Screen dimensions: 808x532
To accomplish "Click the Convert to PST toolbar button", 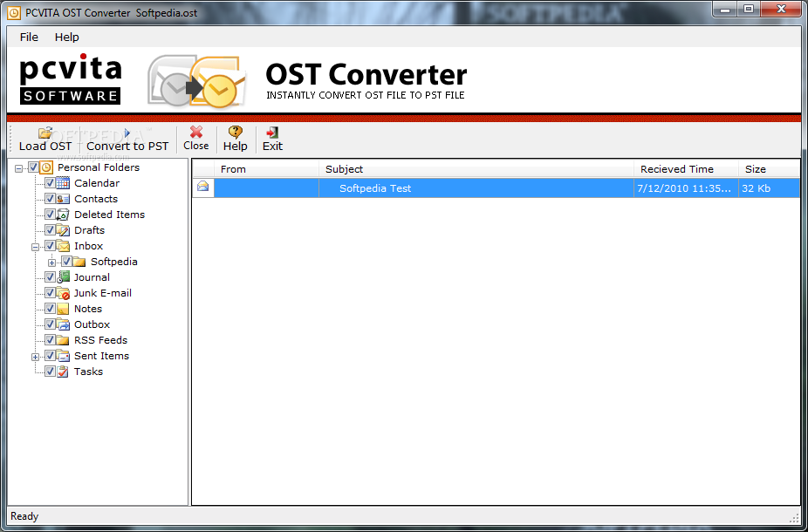I will [x=127, y=140].
